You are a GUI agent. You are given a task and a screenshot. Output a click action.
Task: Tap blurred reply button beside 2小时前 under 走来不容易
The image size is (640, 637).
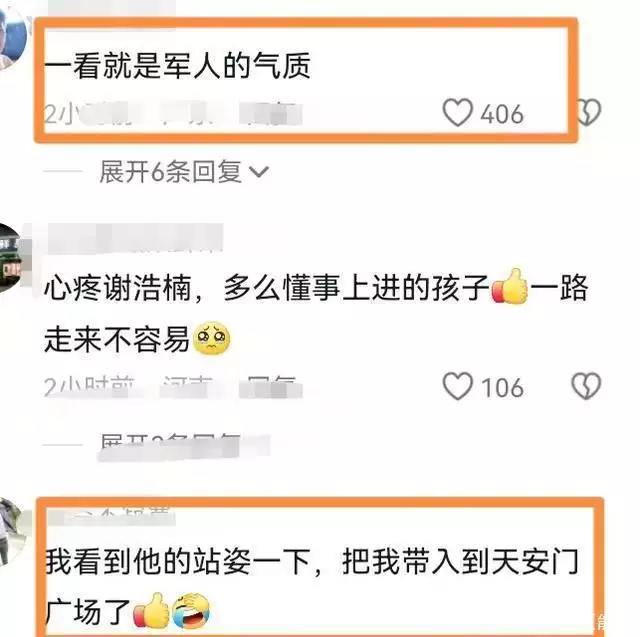(x=271, y=386)
